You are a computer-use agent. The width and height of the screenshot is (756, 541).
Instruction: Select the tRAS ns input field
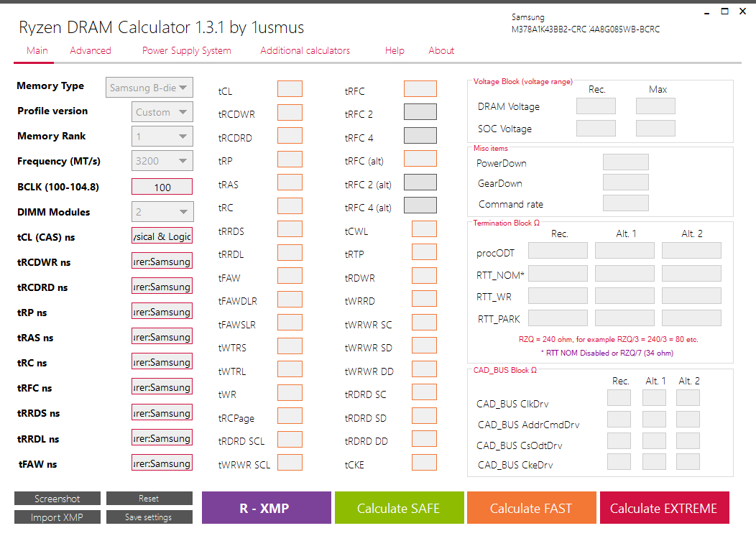click(x=162, y=336)
